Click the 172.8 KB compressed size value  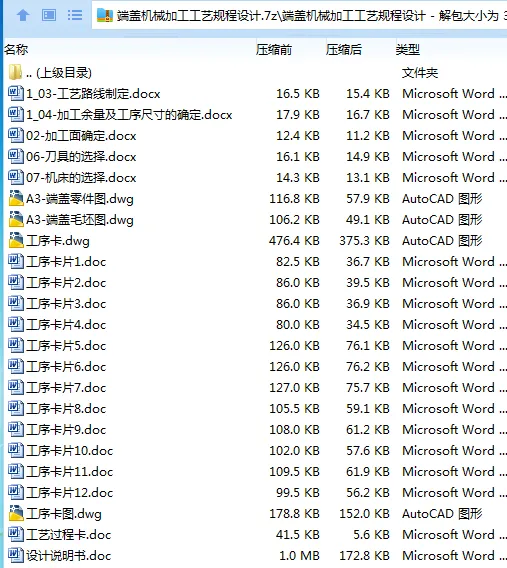tap(364, 556)
